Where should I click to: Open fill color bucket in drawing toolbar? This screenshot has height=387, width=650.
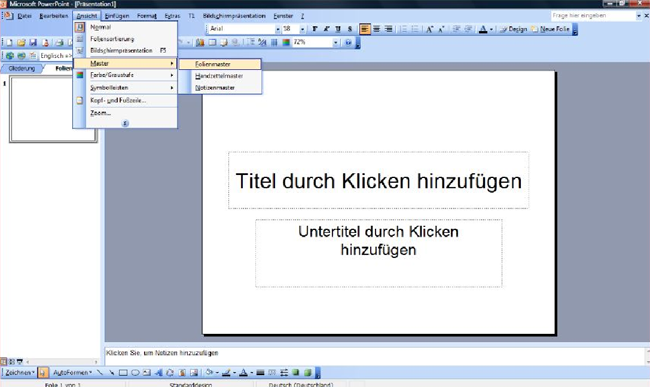[x=209, y=372]
